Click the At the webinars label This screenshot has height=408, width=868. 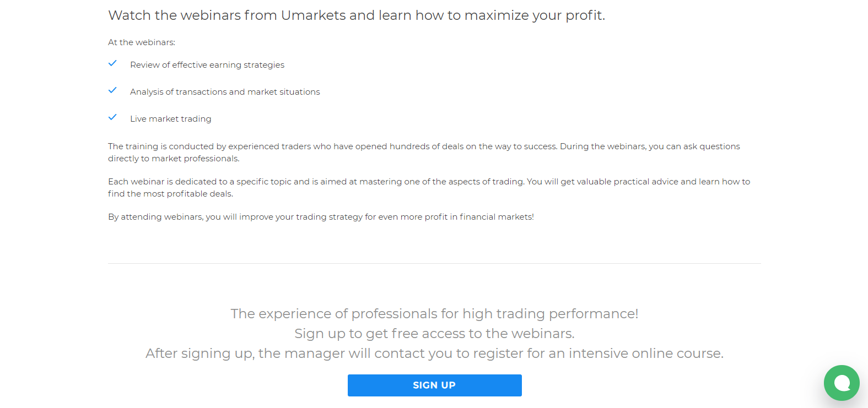[x=142, y=42]
